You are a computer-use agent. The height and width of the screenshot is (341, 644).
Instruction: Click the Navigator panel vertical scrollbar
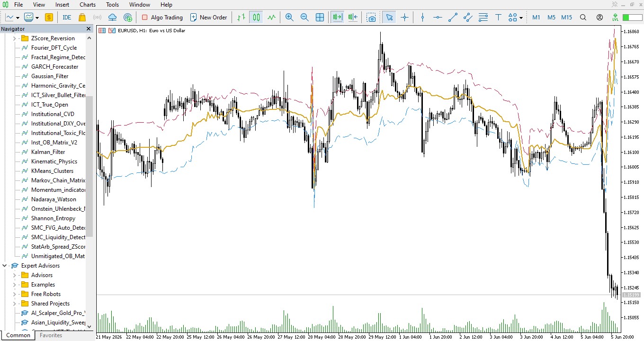[89, 166]
